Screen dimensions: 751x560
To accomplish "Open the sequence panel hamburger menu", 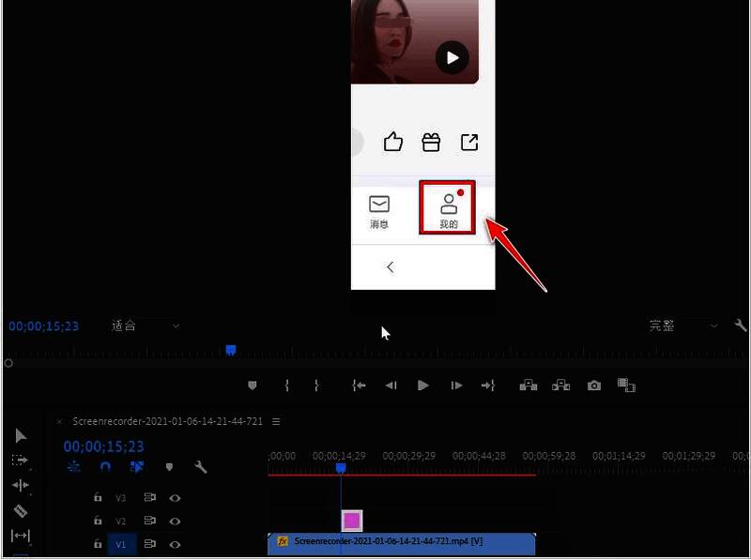I will tap(275, 421).
